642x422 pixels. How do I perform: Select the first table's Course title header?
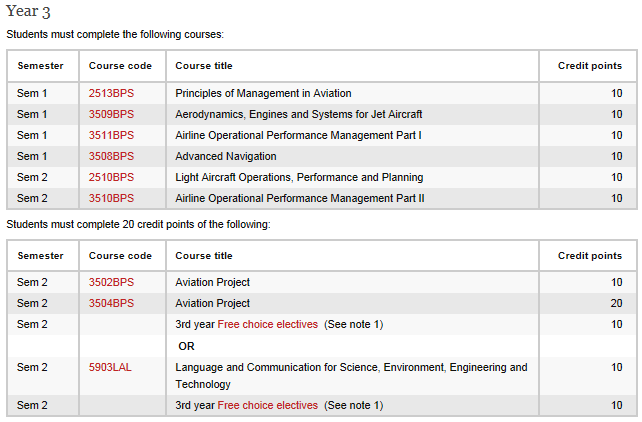[x=204, y=66]
